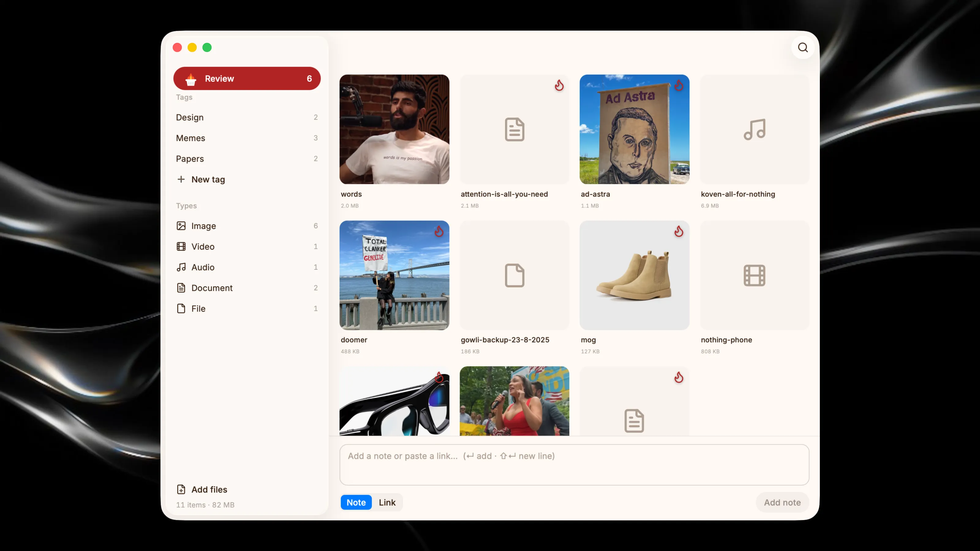
Task: Open the search magnifier icon
Action: tap(803, 47)
